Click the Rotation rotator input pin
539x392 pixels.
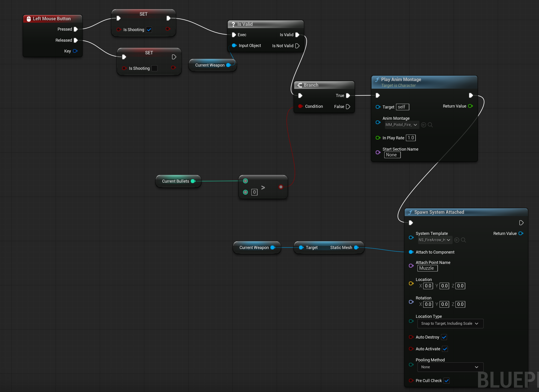tap(411, 302)
